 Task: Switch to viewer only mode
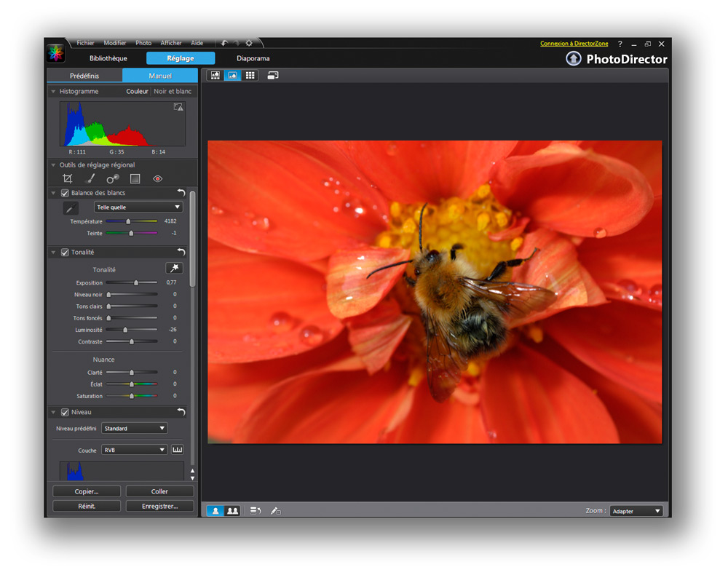[x=233, y=75]
